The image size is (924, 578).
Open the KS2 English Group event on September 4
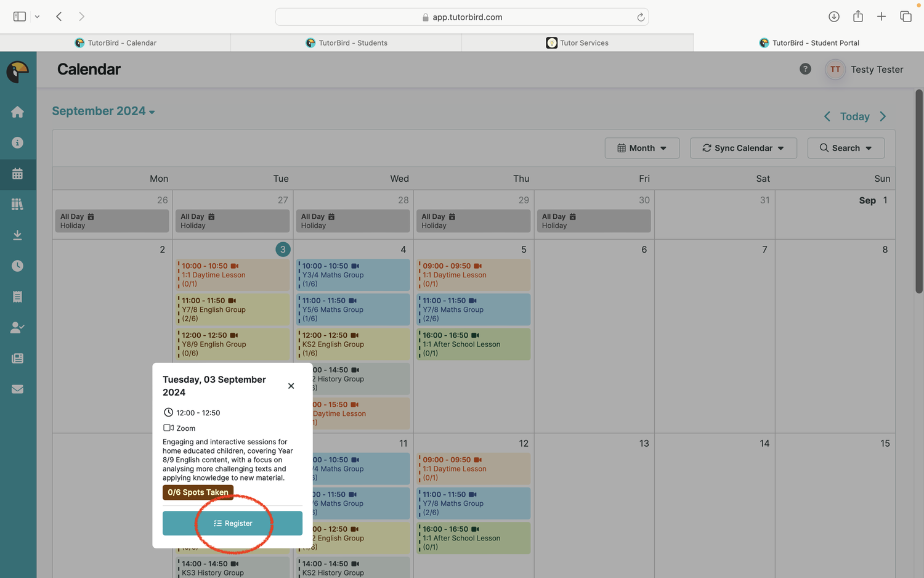(353, 344)
